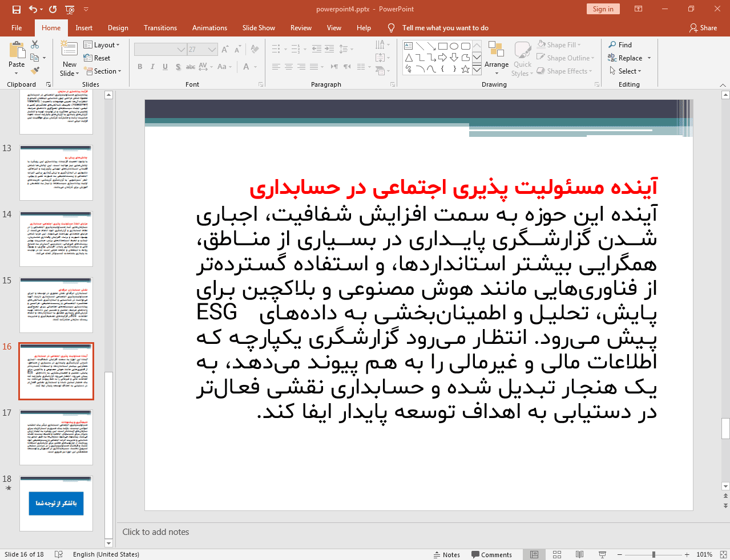
Task: Activate the Format Painter brush
Action: [x=35, y=71]
